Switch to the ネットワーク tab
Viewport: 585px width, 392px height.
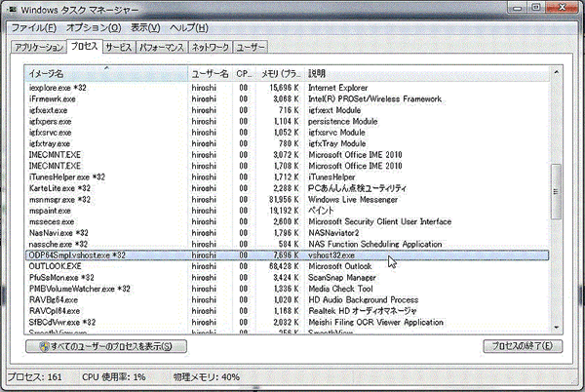point(210,48)
